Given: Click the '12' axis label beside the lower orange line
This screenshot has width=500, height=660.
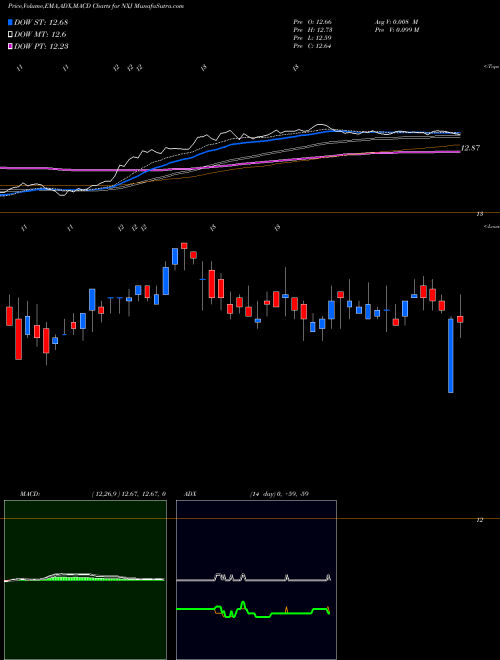Looking at the screenshot, I should pyautogui.click(x=479, y=520).
